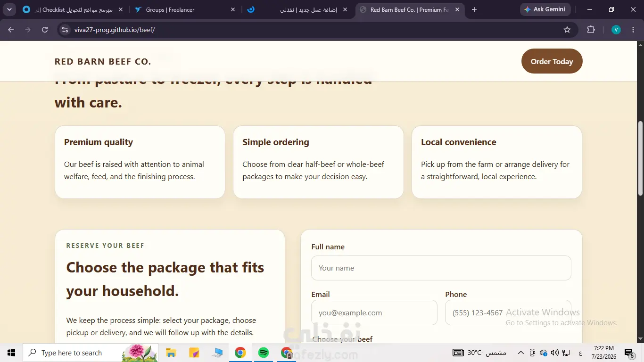This screenshot has width=644, height=362.
Task: Close the Checklist tab
Action: coord(120,9)
